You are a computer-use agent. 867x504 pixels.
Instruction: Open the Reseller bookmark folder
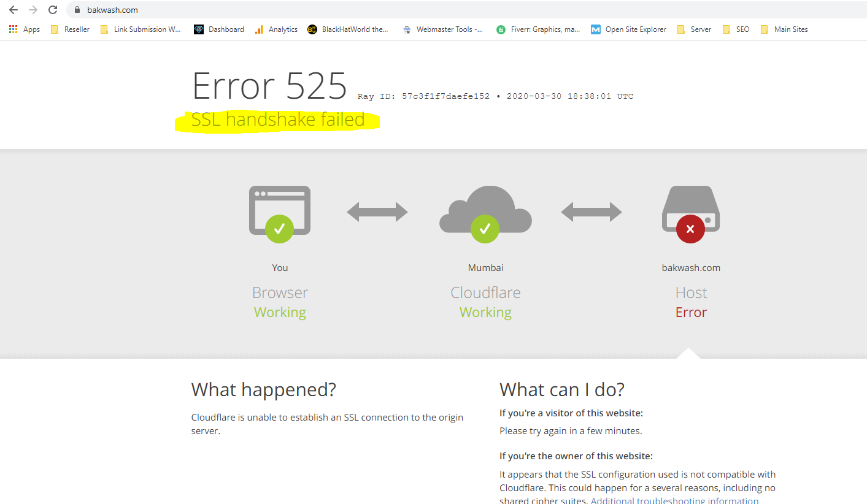click(70, 29)
